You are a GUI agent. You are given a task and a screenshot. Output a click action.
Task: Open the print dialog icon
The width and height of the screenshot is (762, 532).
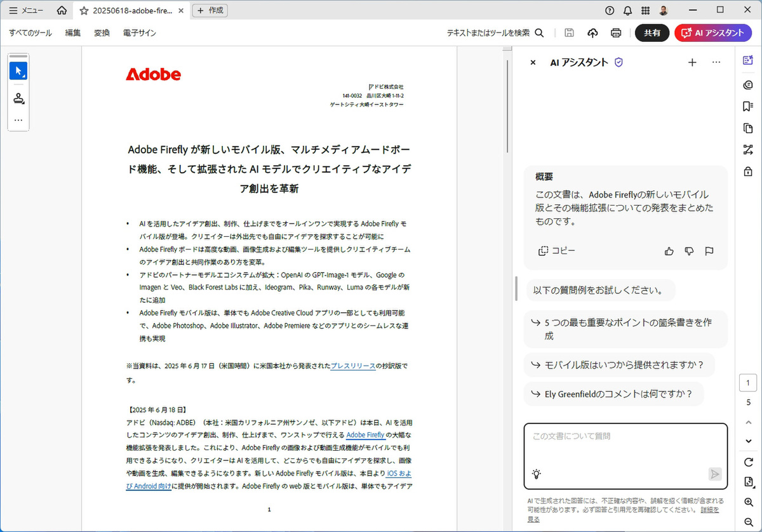point(615,33)
